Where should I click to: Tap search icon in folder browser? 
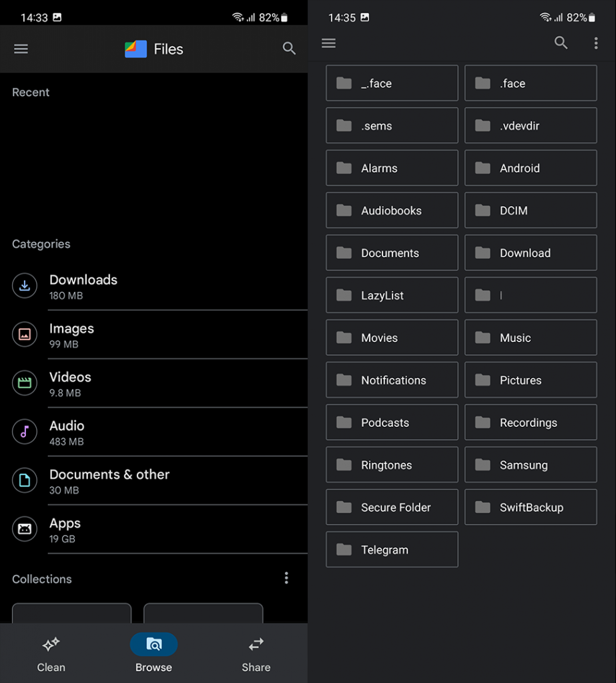coord(561,43)
